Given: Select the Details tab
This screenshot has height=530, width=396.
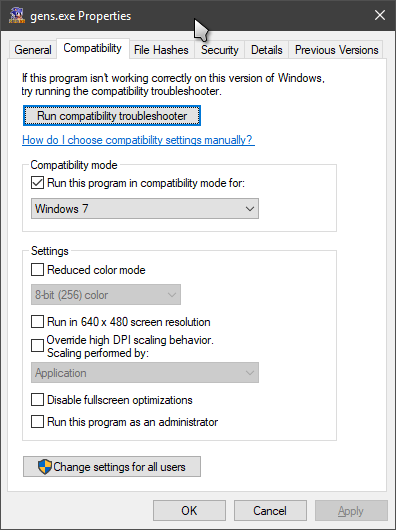Looking at the screenshot, I should tap(267, 50).
